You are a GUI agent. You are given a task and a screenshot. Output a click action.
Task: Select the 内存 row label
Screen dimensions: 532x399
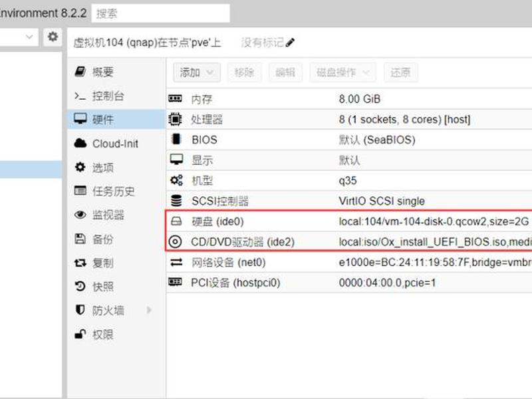(202, 99)
